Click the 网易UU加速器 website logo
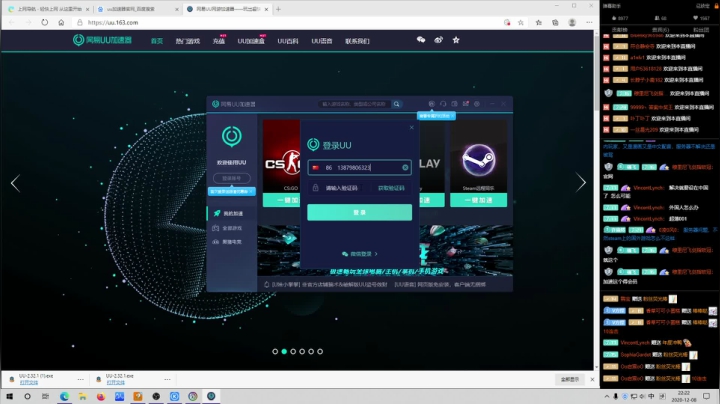Viewport: 720px width, 404px height. [102, 40]
